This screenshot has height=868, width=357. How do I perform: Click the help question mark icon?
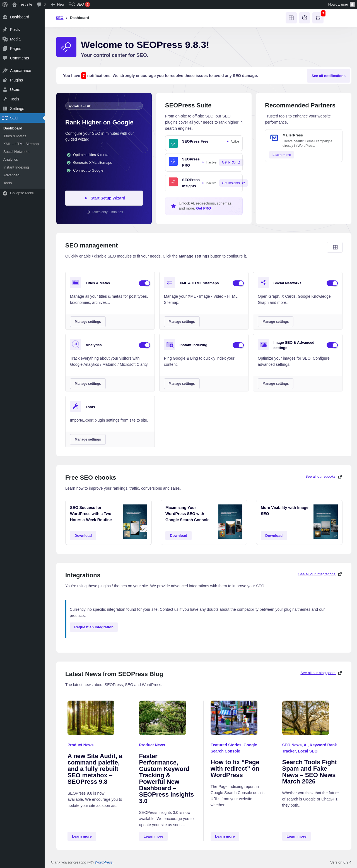coord(304,18)
